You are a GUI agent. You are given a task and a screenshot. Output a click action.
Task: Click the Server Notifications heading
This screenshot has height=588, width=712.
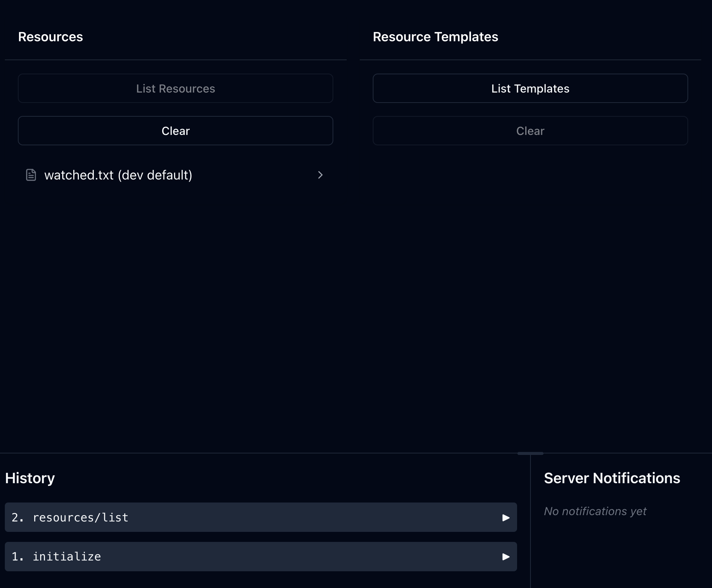(612, 478)
